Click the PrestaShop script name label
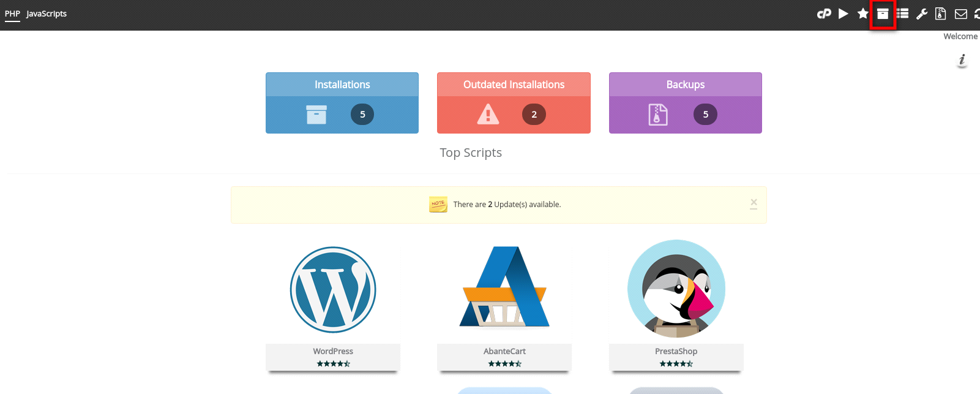The width and height of the screenshot is (980, 394). pos(676,351)
